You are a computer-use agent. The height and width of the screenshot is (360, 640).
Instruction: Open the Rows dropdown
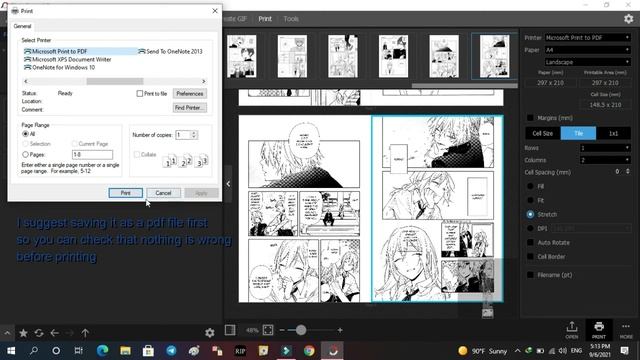(605, 148)
